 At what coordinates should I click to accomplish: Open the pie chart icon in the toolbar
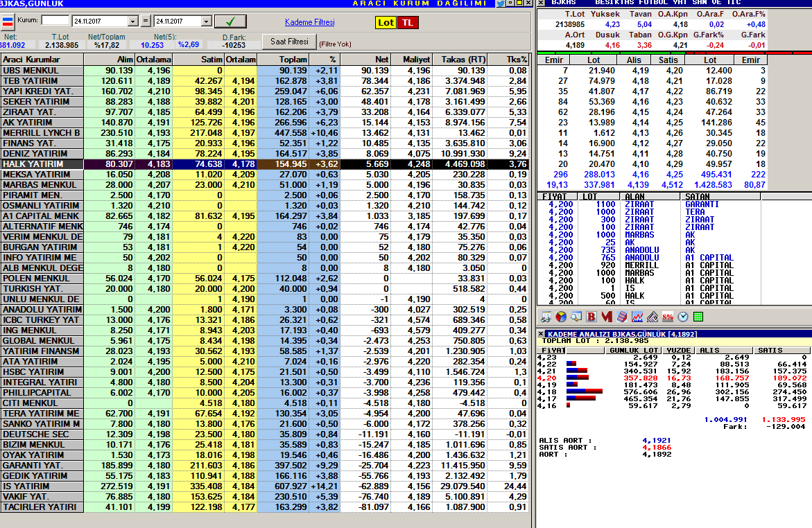click(x=561, y=317)
